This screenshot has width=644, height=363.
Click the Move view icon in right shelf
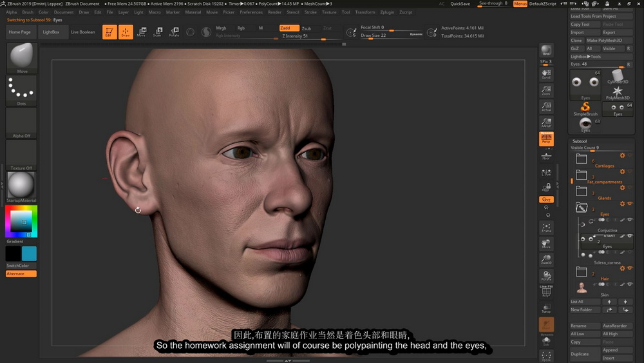pos(546,244)
